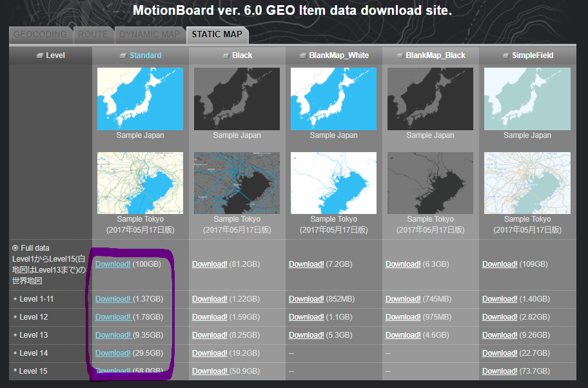Download Black Level 14 (19.2GB)
The width and height of the screenshot is (588, 388).
210,353
